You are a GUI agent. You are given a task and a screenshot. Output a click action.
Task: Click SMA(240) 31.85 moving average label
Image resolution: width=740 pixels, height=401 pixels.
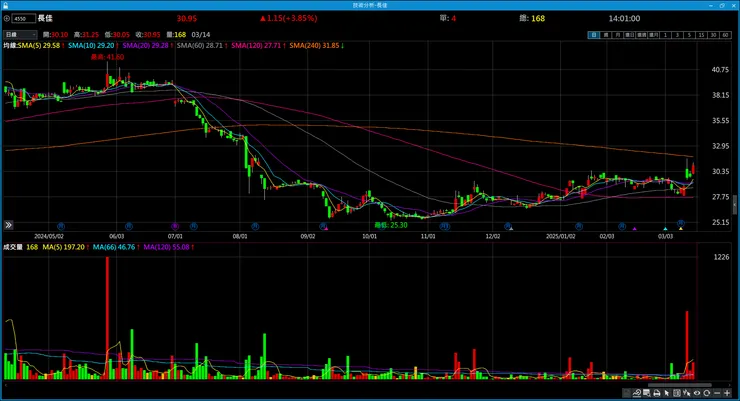[x=314, y=45]
